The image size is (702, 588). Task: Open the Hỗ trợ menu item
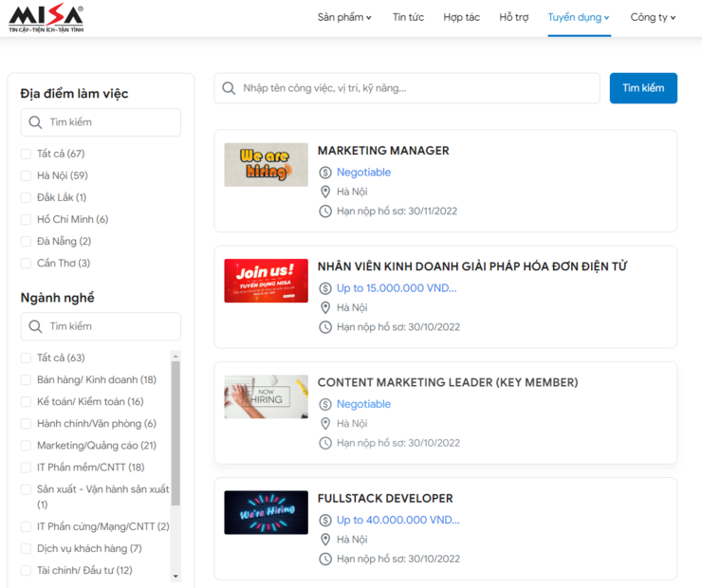pos(514,17)
